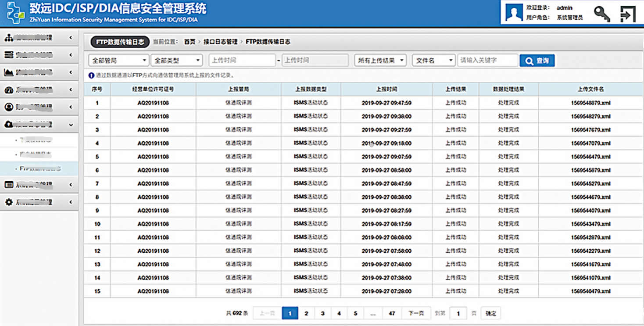Click 下一页 next page button

click(x=416, y=313)
